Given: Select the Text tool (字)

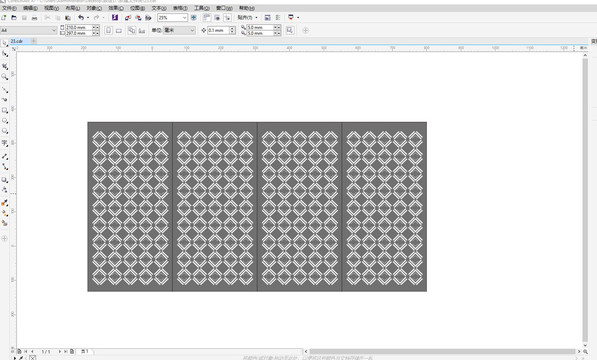Looking at the screenshot, I should (5, 143).
